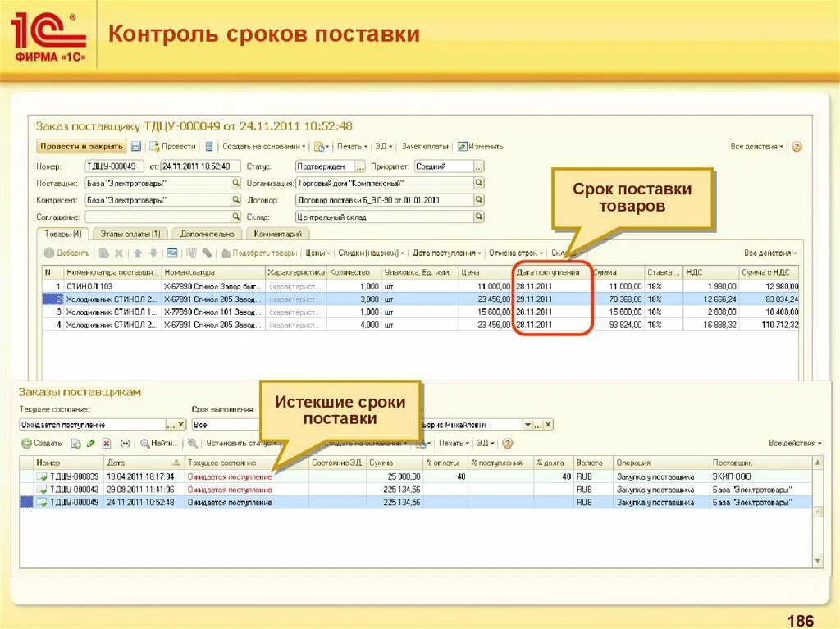
Task: Click the Номер field ТДЦУ-000049
Action: pyautogui.click(x=114, y=166)
